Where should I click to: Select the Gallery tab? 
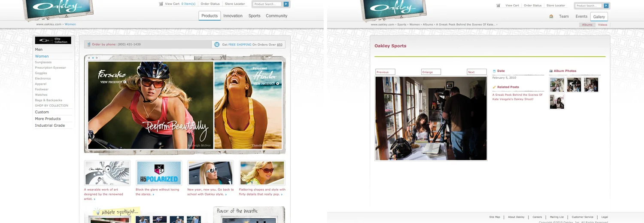click(x=599, y=17)
